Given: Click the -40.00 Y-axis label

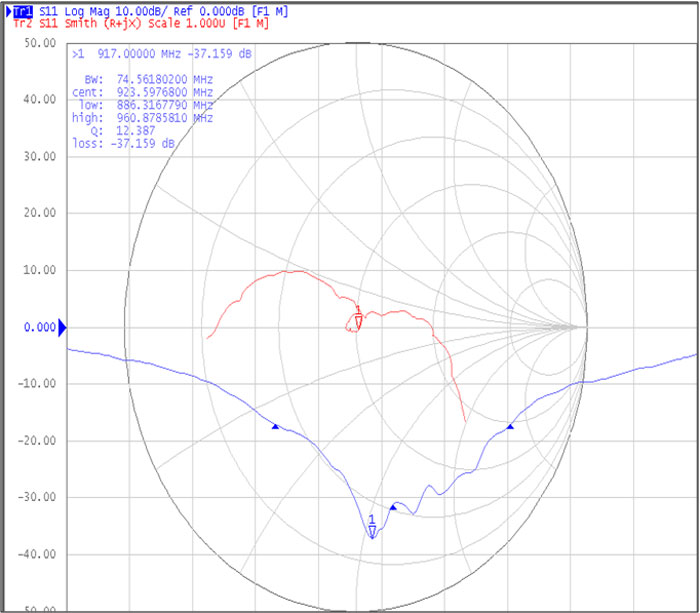Looking at the screenshot, I should pos(37,554).
